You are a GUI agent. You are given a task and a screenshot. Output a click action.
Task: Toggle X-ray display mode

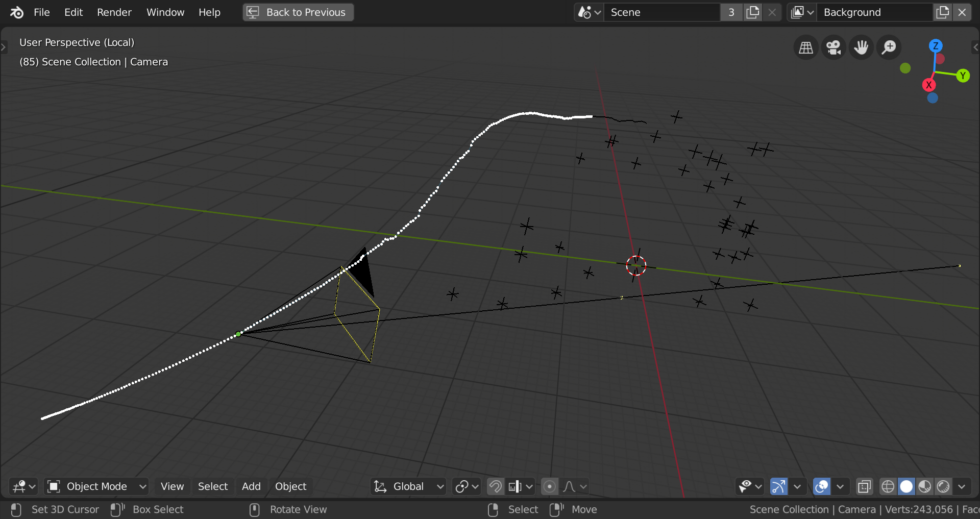click(864, 486)
